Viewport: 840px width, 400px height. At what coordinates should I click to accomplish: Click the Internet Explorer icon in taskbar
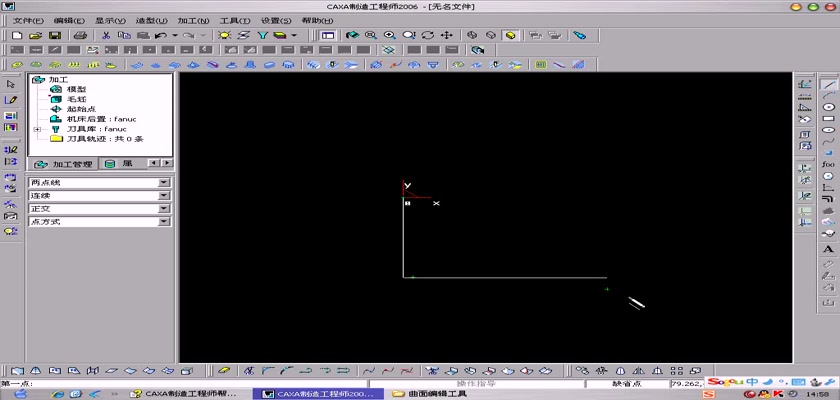pos(58,394)
